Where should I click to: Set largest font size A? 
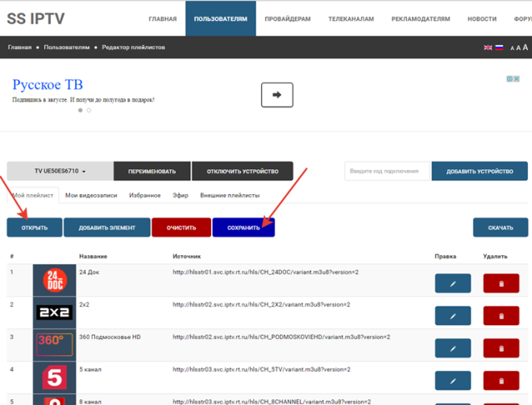526,48
